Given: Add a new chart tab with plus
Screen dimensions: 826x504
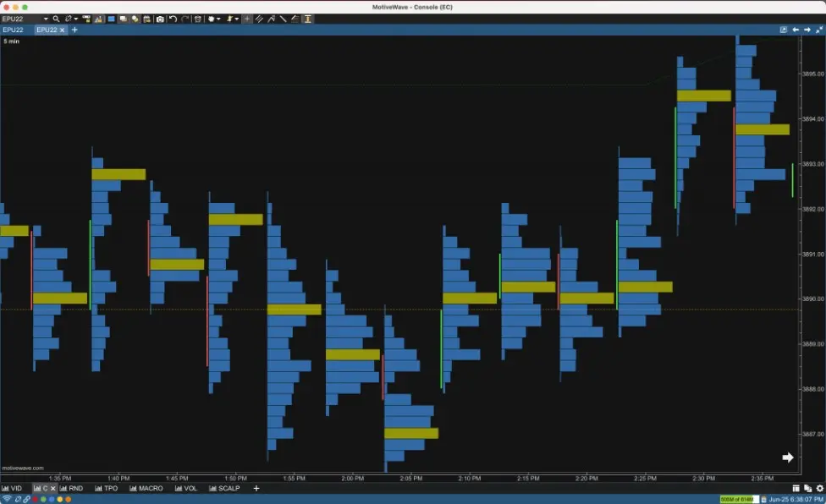Looking at the screenshot, I should tap(74, 30).
